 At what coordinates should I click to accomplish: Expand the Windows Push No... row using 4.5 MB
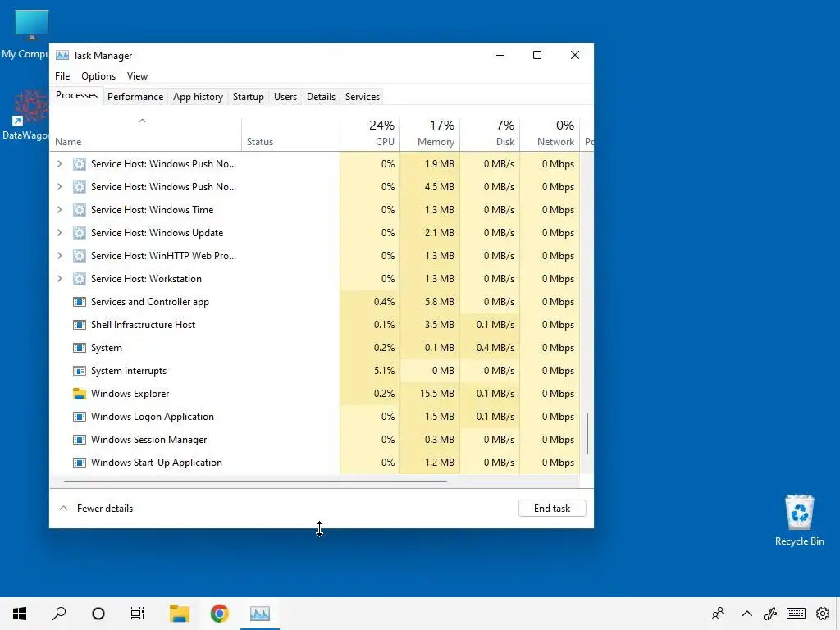pyautogui.click(x=59, y=187)
